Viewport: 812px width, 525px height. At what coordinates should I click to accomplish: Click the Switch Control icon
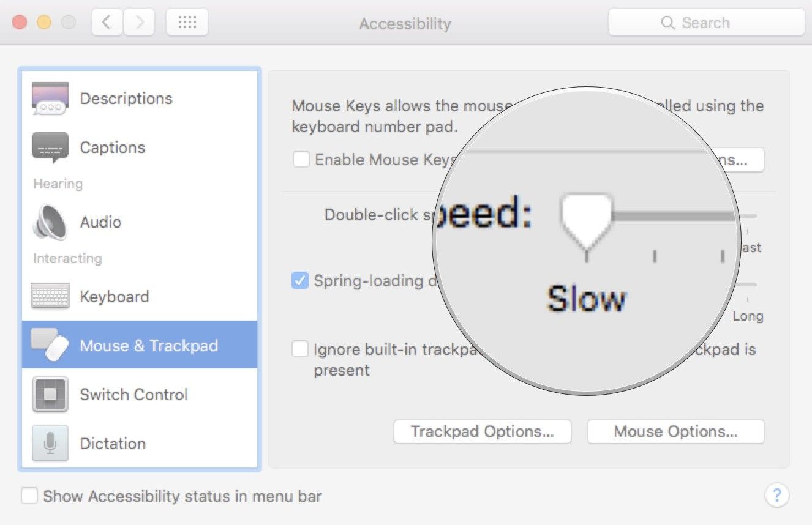(50, 395)
